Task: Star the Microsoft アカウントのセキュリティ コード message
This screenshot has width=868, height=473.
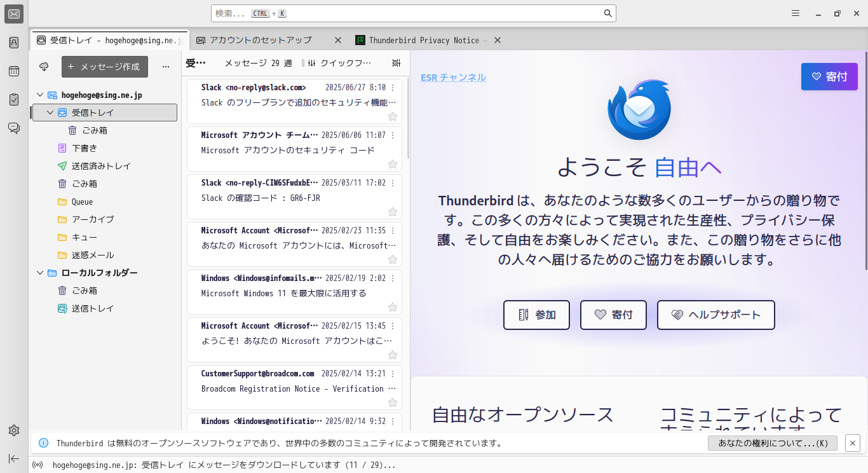Action: tap(393, 164)
